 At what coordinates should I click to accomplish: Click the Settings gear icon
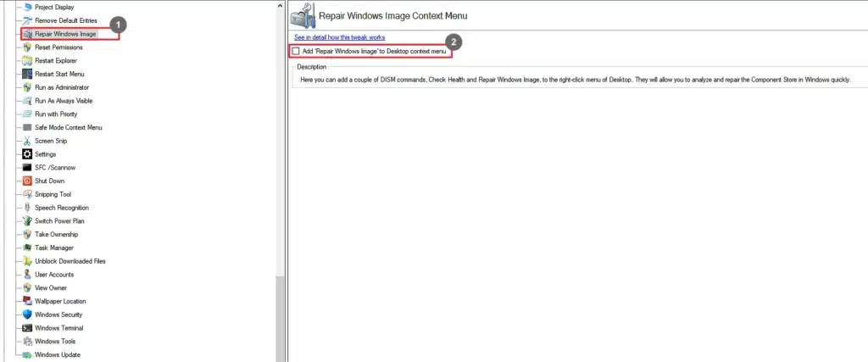27,154
